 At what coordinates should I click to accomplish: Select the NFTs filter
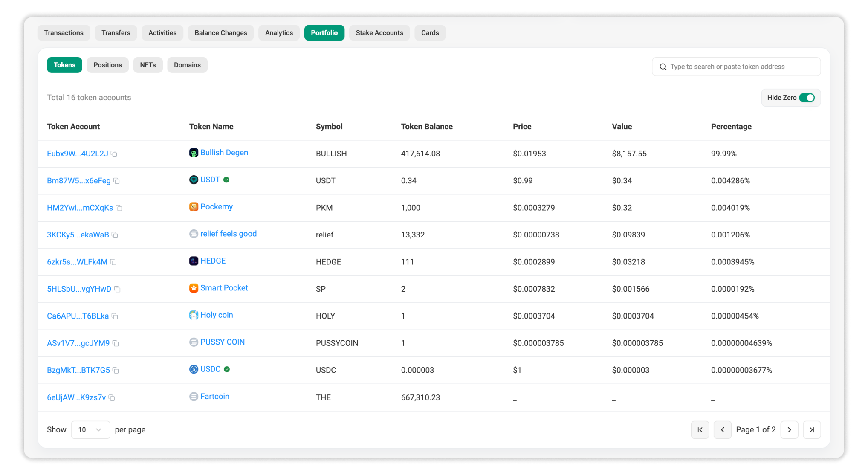(x=148, y=65)
